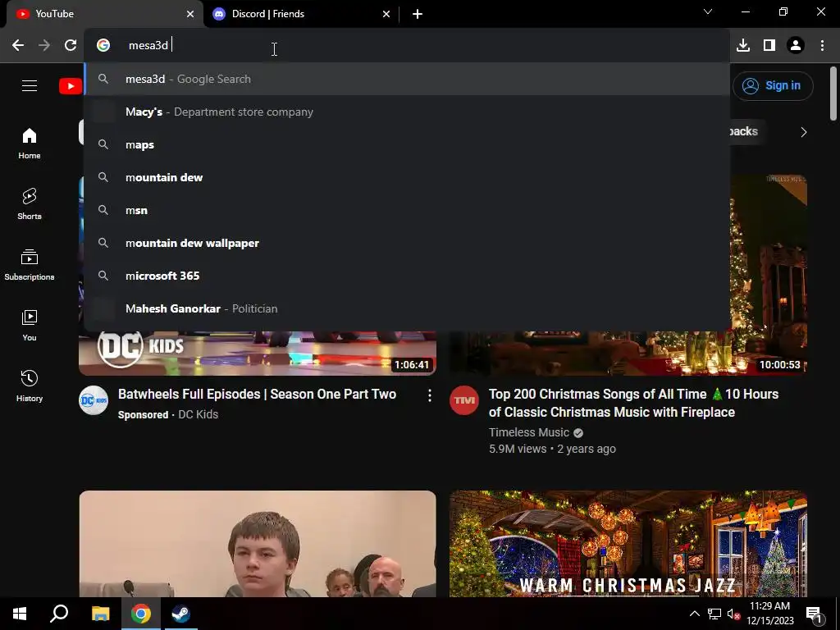
Task: Select 'mesa3d - Google Search' suggestion
Action: pyautogui.click(x=407, y=80)
